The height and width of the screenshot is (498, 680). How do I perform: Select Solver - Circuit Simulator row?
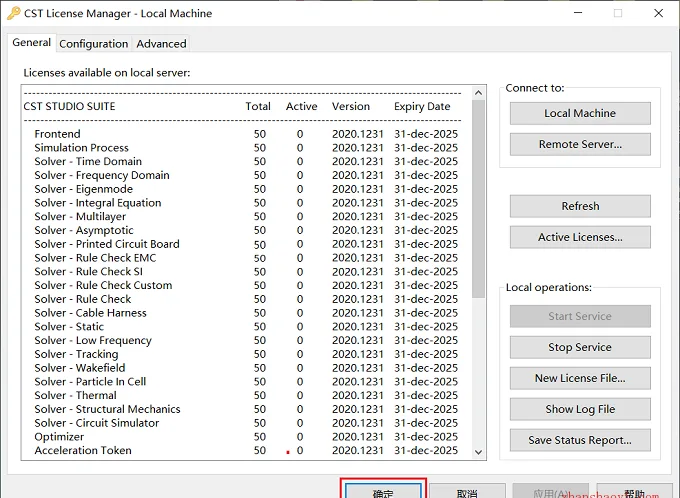(x=246, y=423)
